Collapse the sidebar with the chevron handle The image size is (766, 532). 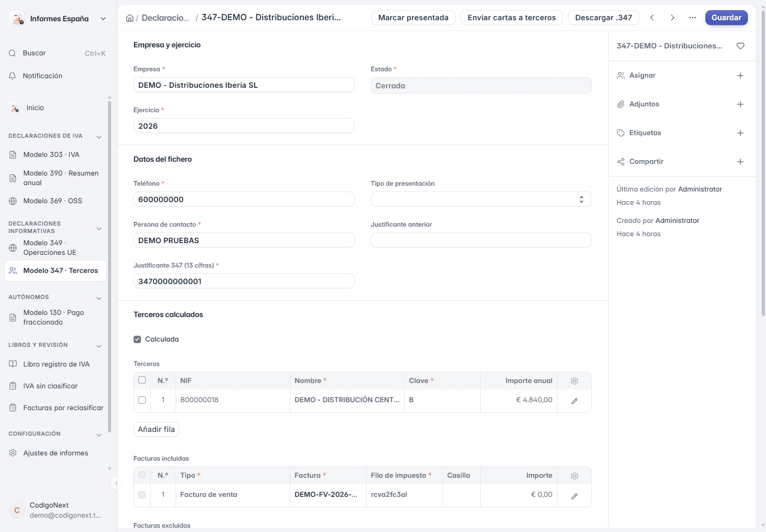(116, 483)
